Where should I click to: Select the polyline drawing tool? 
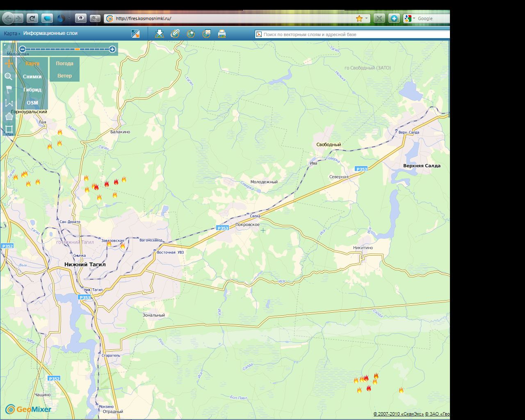(9, 103)
